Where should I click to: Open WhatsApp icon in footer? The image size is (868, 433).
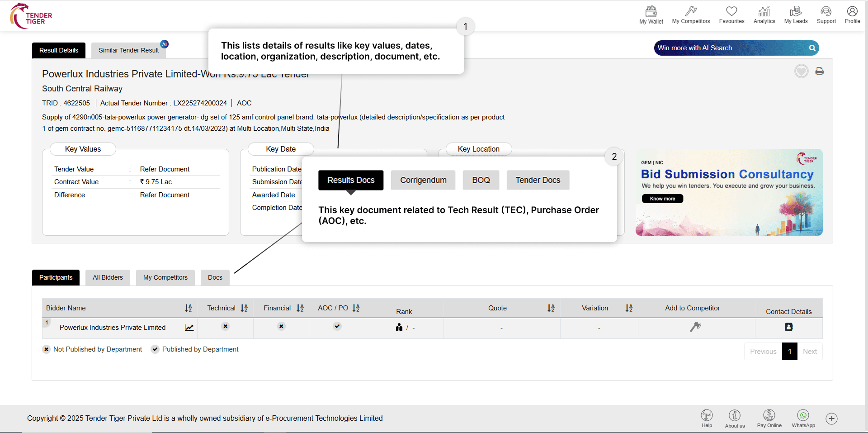803,415
